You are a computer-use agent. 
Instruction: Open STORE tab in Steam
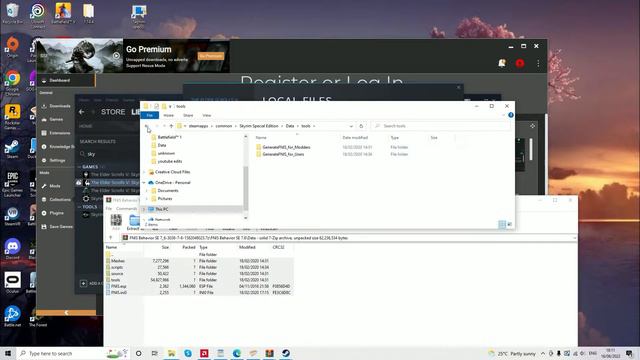[113, 112]
